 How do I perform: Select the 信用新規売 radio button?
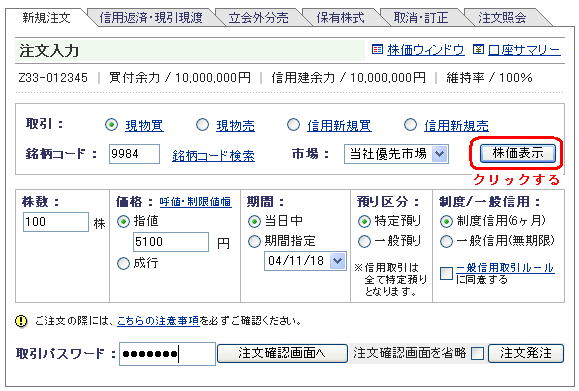[x=410, y=125]
